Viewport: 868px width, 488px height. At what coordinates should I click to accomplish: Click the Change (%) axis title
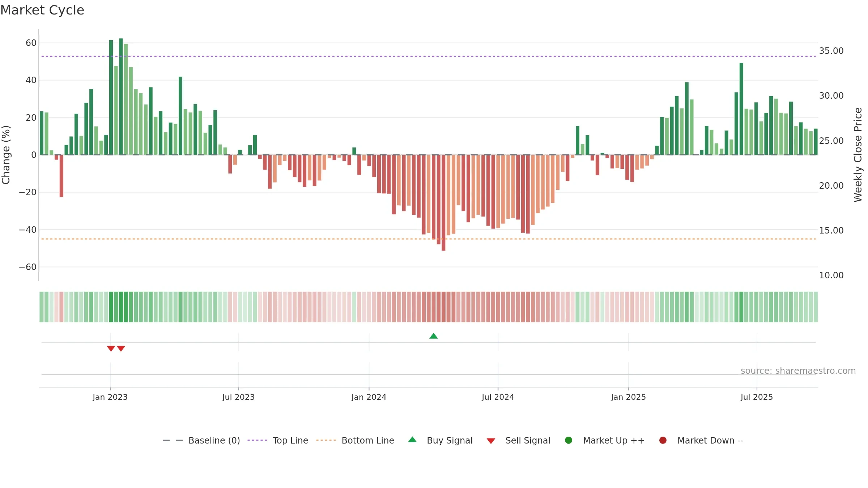click(6, 155)
